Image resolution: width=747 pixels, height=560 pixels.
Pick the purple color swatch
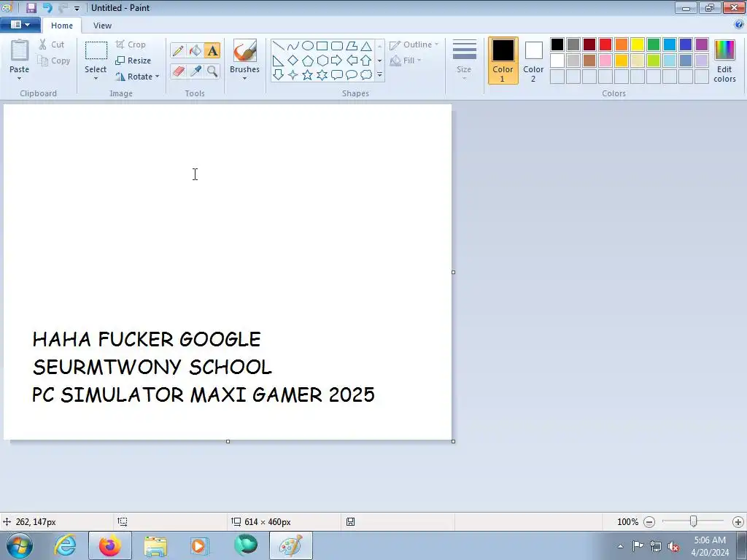(x=702, y=44)
